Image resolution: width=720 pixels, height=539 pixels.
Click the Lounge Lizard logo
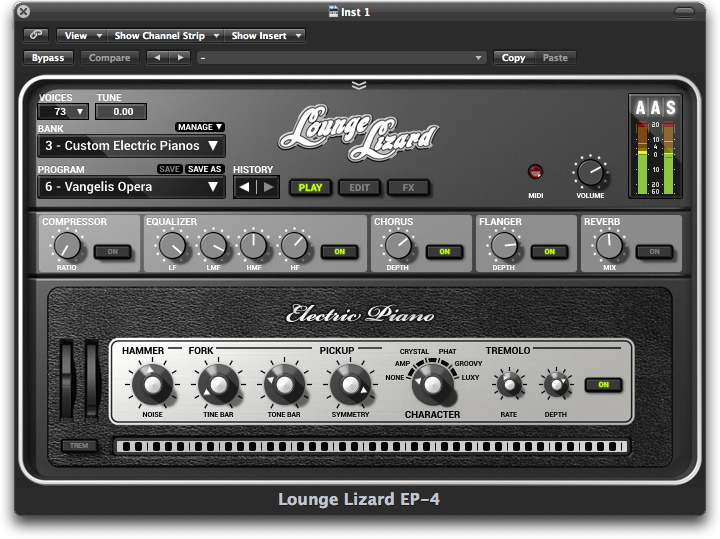tap(359, 132)
